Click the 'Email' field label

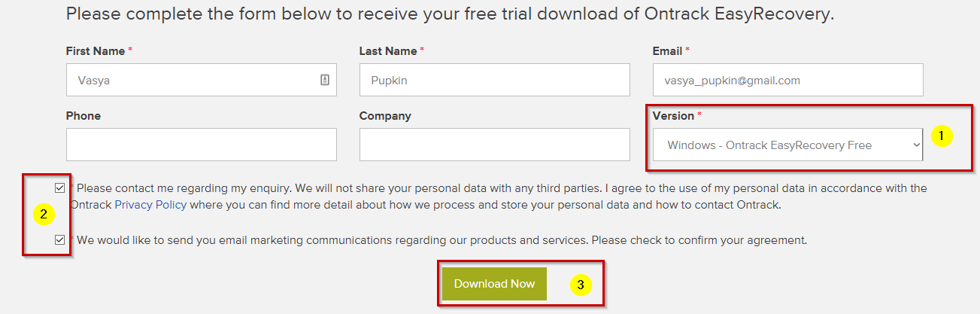667,51
